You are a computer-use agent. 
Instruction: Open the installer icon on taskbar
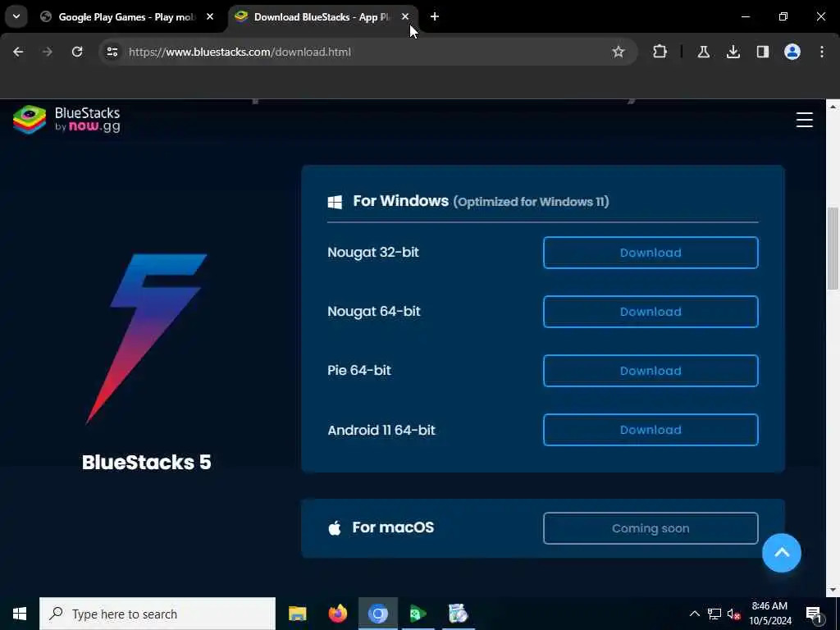[x=458, y=614]
